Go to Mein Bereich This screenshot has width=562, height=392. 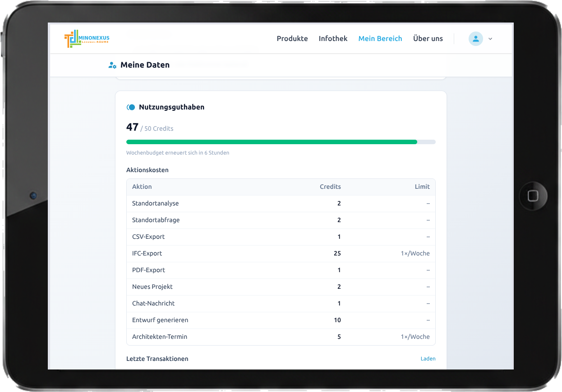click(x=380, y=39)
